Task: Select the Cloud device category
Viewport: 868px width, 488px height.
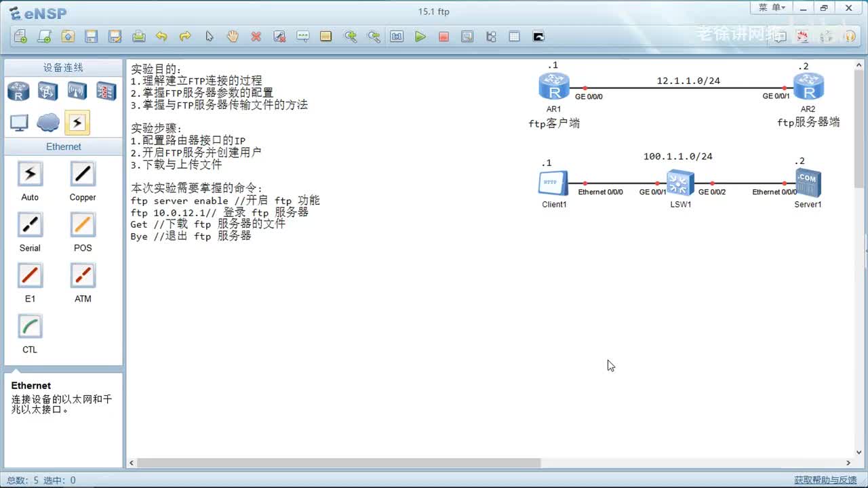Action: coord(47,123)
